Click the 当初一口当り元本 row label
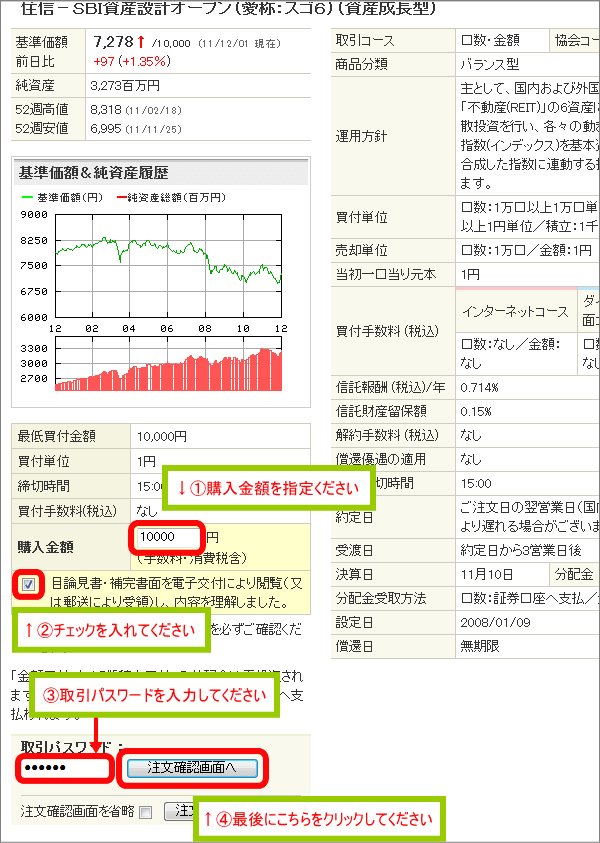 pyautogui.click(x=385, y=275)
